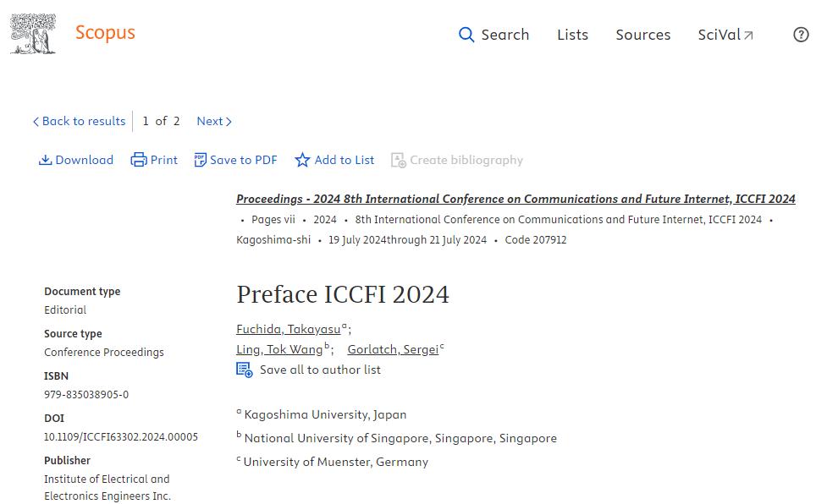This screenshot has width=816, height=504.
Task: Click the Save to PDF label
Action: tap(244, 160)
